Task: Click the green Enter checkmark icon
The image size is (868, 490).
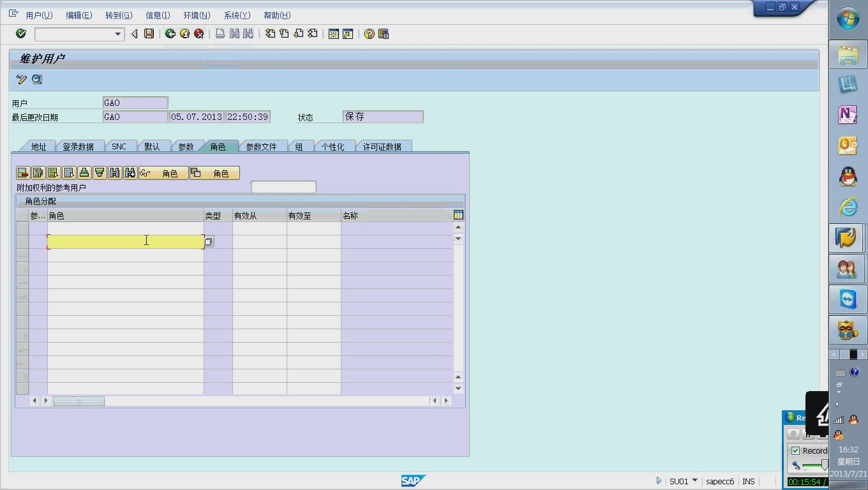Action: pos(20,34)
